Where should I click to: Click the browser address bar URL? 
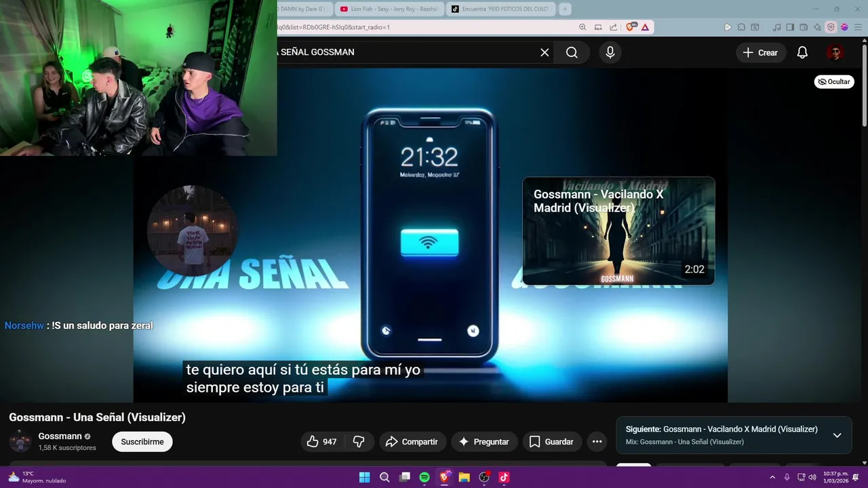pos(334,27)
